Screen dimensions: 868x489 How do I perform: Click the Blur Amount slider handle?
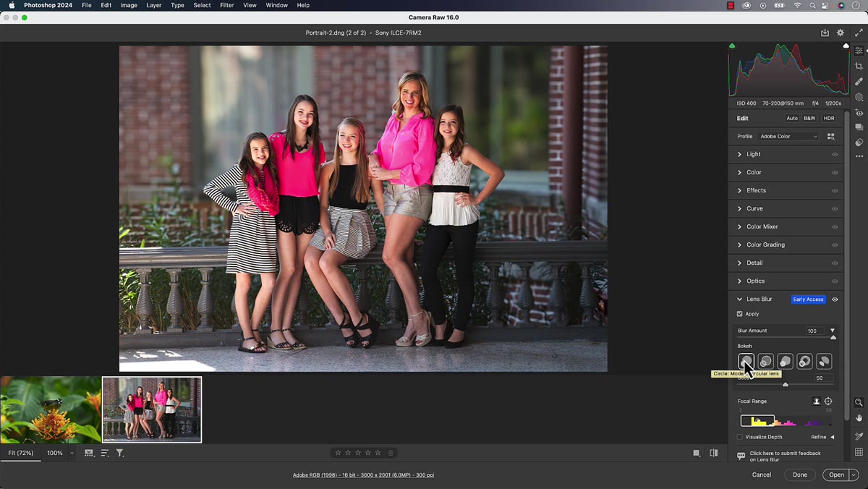click(833, 337)
